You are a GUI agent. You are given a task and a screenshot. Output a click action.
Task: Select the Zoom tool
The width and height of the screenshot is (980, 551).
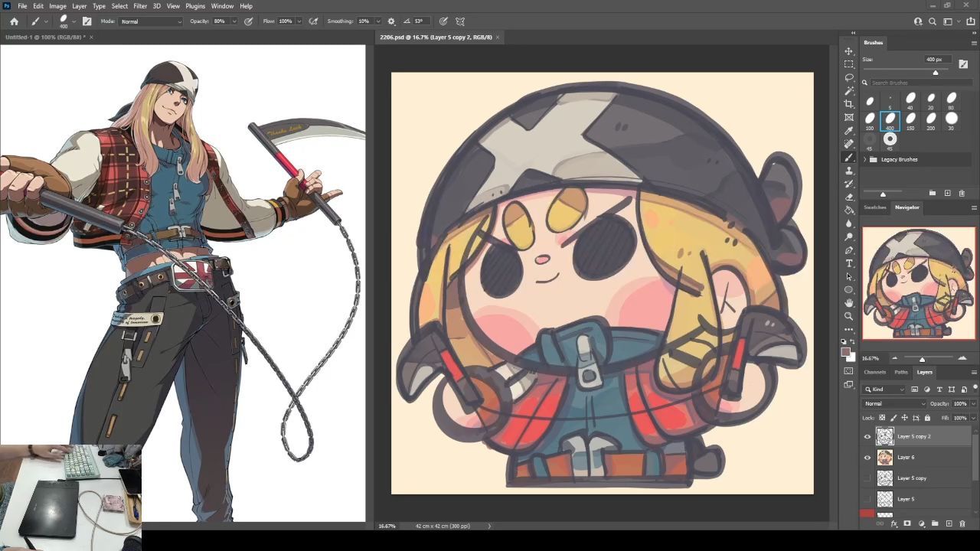coord(848,316)
